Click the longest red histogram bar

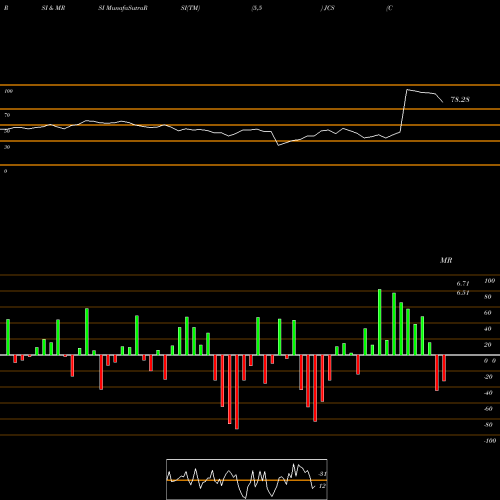[x=237, y=392]
